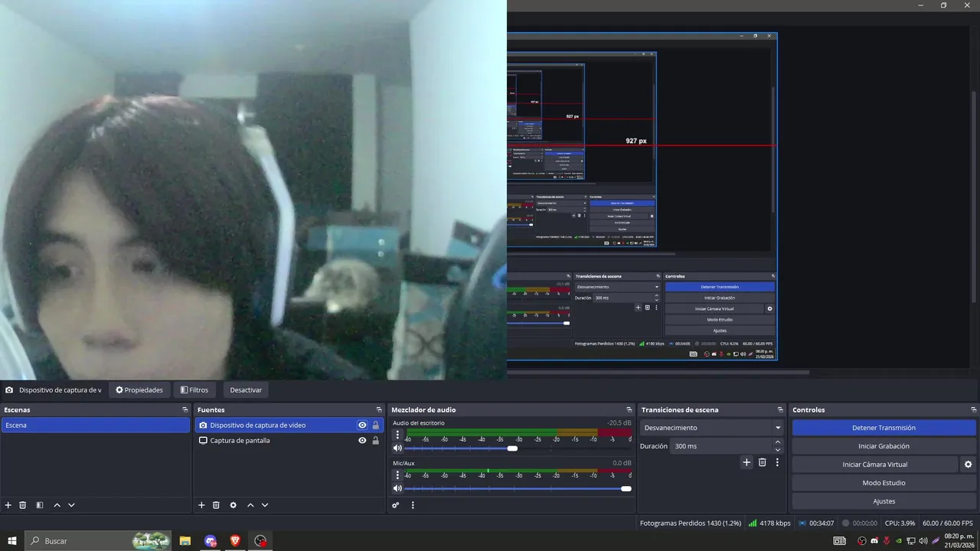Viewport: 980px width, 551px height.
Task: Click Iniciar Grabación button
Action: point(884,446)
